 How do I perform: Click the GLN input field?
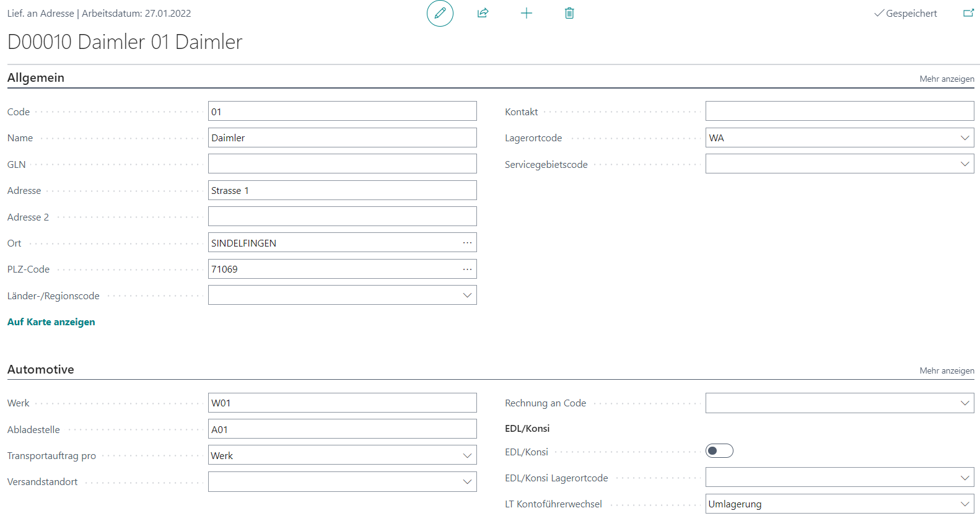tap(342, 164)
